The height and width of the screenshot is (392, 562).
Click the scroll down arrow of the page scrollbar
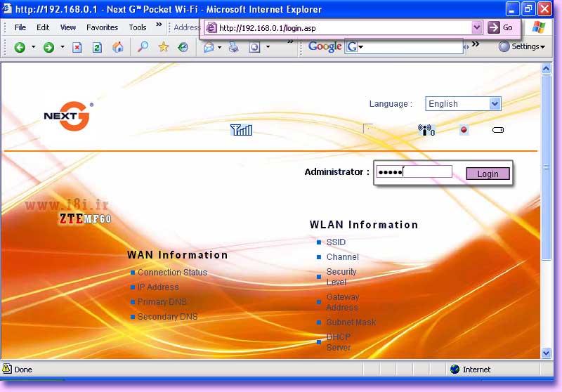(546, 353)
